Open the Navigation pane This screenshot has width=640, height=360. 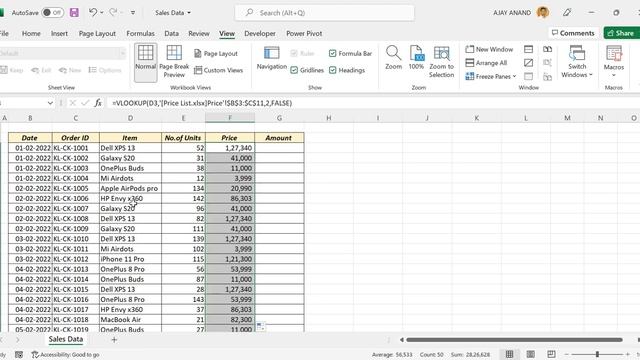271,58
